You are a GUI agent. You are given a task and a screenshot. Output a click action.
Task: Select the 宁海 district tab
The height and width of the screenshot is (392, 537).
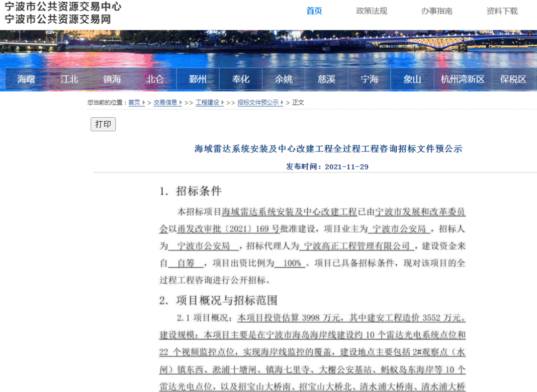369,79
